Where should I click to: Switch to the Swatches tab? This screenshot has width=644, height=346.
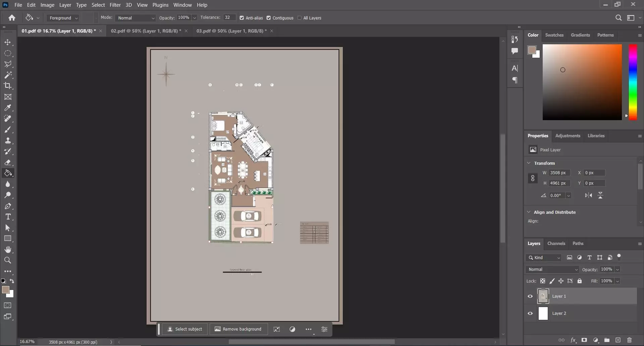[554, 35]
